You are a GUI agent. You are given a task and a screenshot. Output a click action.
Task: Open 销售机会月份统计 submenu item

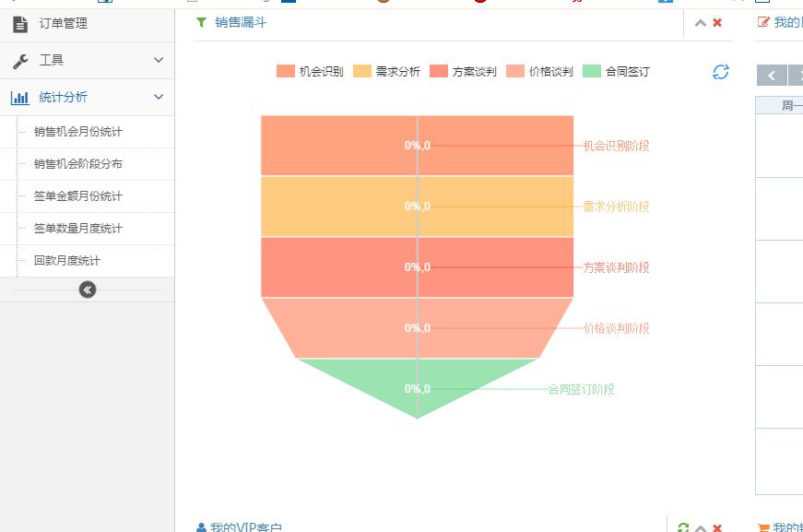click(78, 132)
